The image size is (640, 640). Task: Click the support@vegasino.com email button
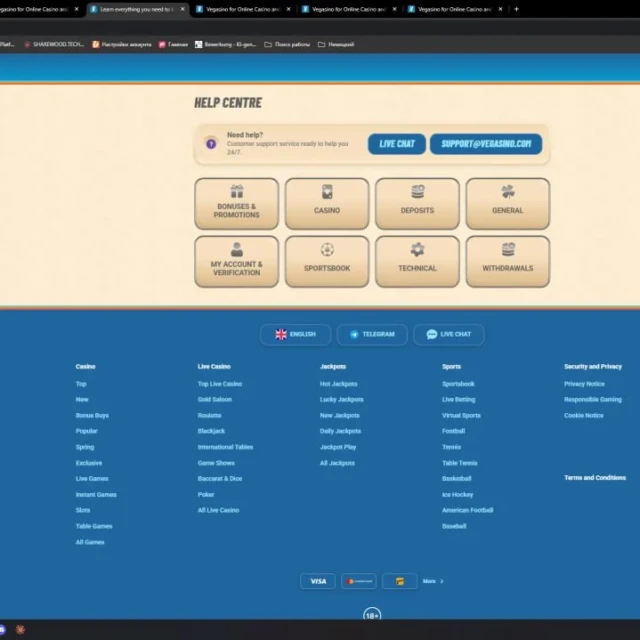tap(486, 144)
